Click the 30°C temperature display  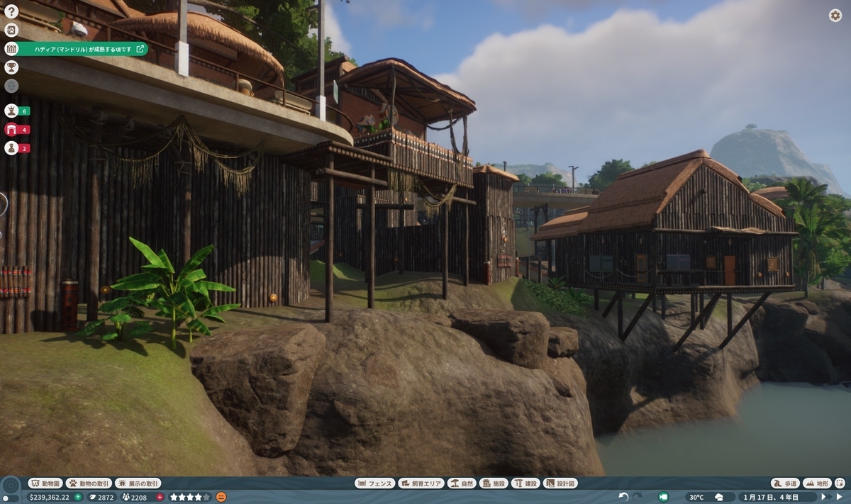[696, 497]
